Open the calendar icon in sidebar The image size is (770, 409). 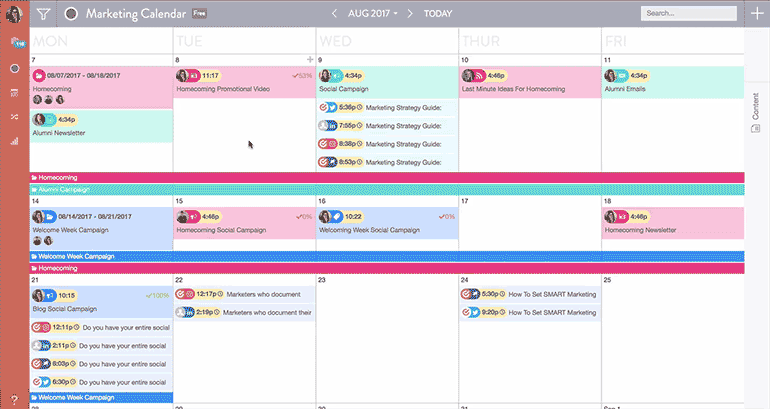coord(15,93)
